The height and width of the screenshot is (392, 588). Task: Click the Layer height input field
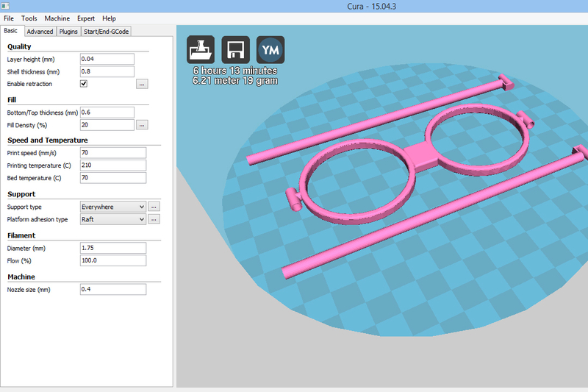point(107,59)
